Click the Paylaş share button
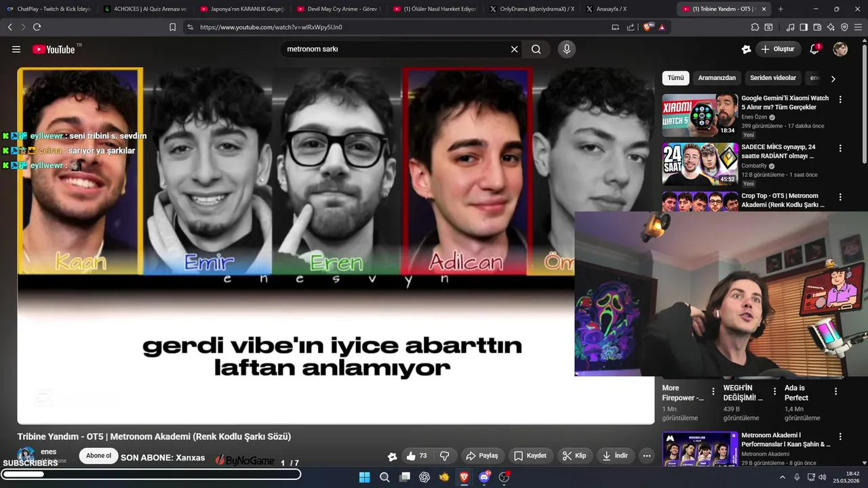 (x=482, y=455)
